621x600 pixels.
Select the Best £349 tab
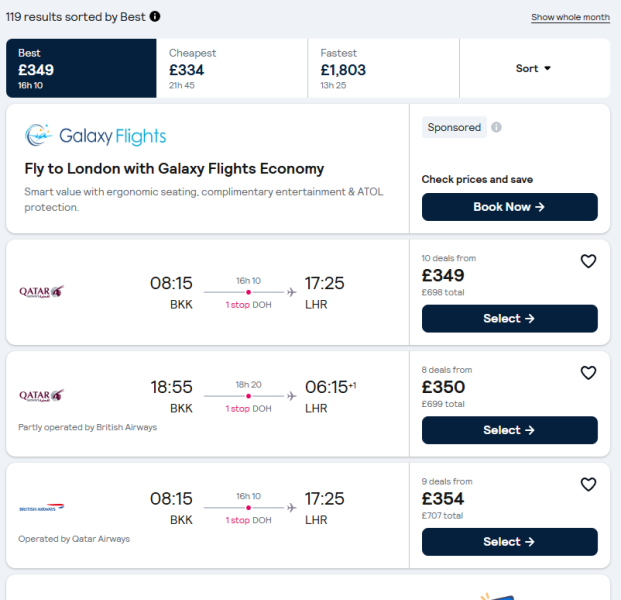tap(81, 68)
